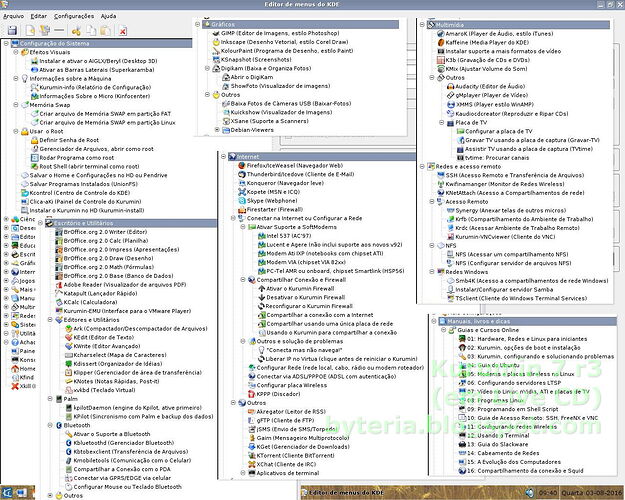
Task: Select Konqueror (Navegador leve)
Action: (285, 183)
